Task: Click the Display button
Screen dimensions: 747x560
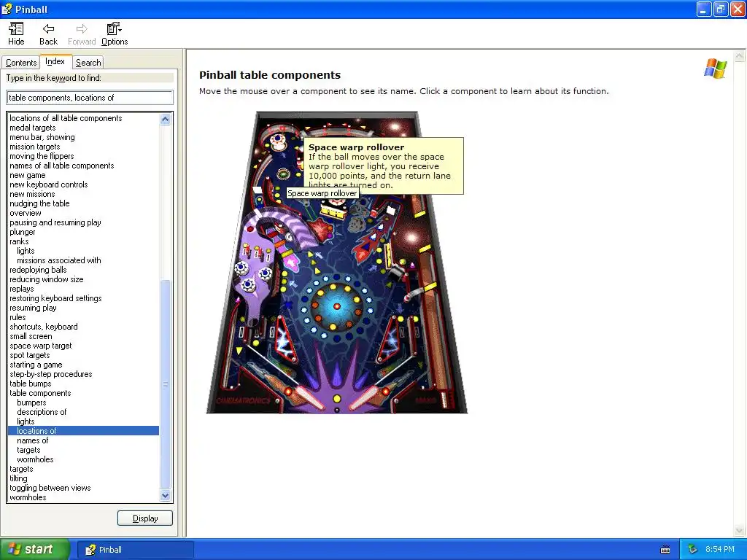Action: tap(145, 518)
